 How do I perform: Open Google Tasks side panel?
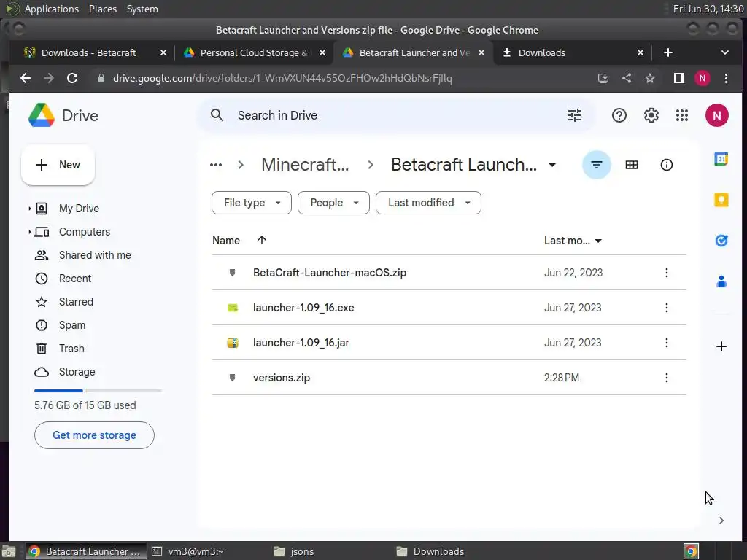[x=721, y=241]
